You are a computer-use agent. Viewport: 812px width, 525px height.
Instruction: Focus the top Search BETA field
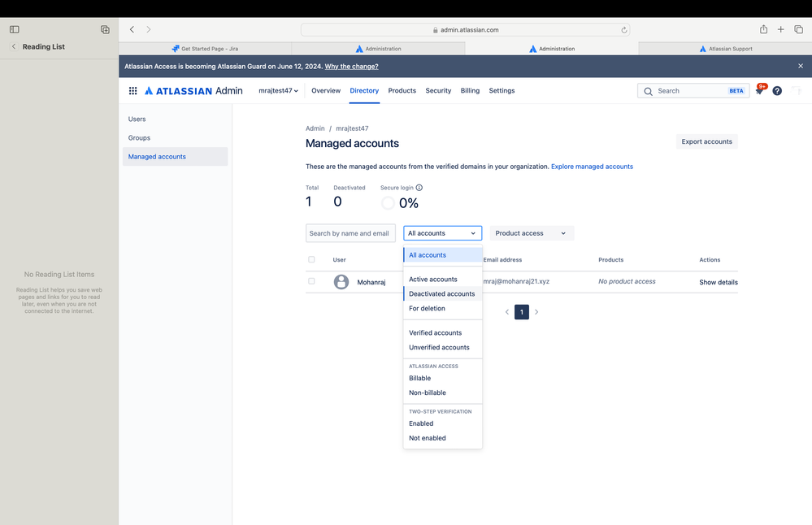click(693, 90)
